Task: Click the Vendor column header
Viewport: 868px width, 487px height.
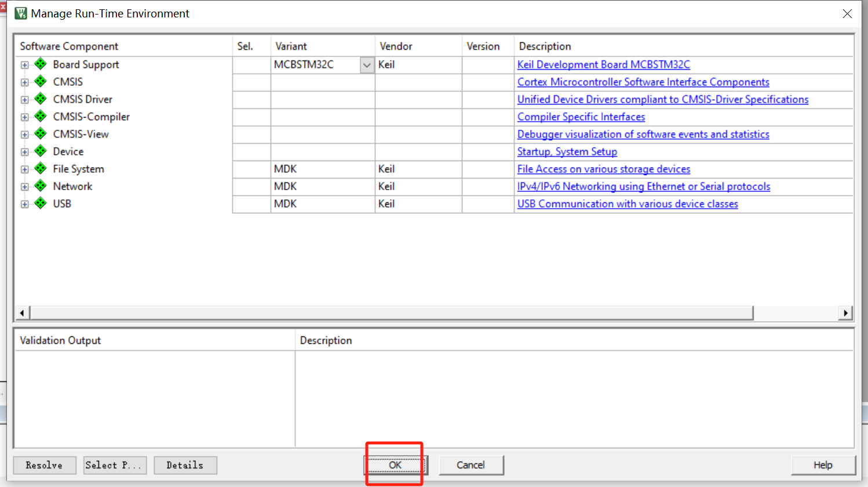Action: (418, 46)
